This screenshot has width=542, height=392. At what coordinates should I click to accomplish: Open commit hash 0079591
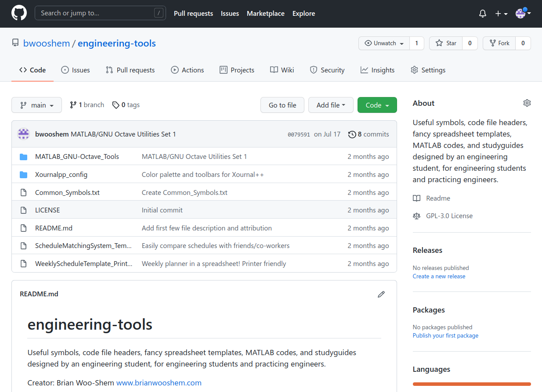(299, 134)
